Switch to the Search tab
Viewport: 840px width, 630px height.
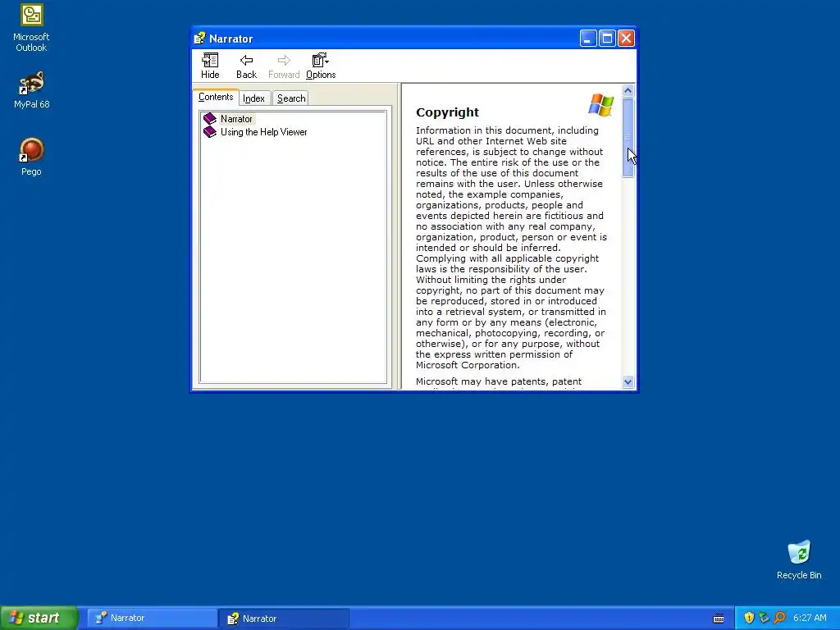[291, 98]
